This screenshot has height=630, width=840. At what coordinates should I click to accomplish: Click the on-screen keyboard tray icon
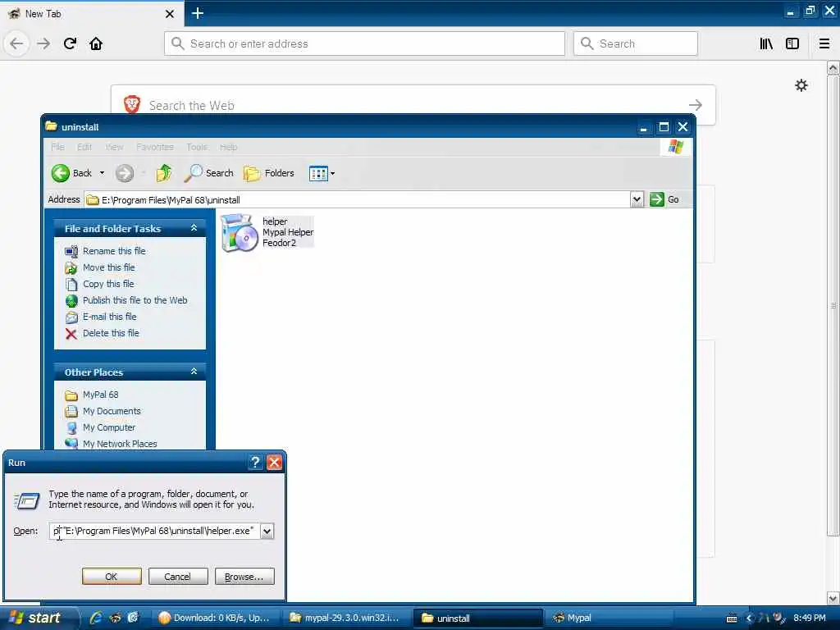(x=732, y=619)
